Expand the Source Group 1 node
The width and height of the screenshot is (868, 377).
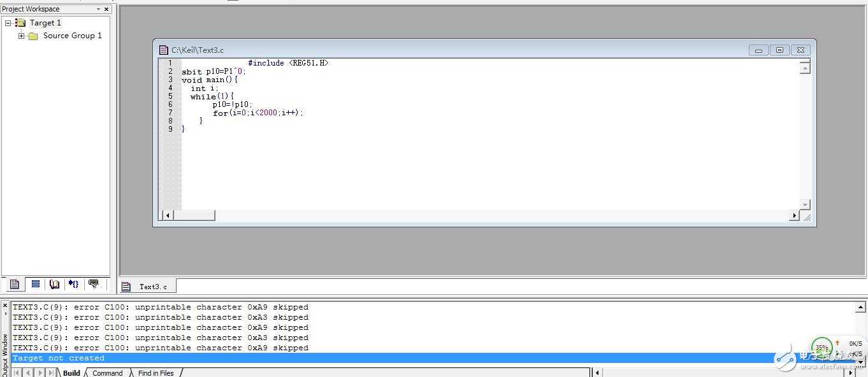pos(21,36)
